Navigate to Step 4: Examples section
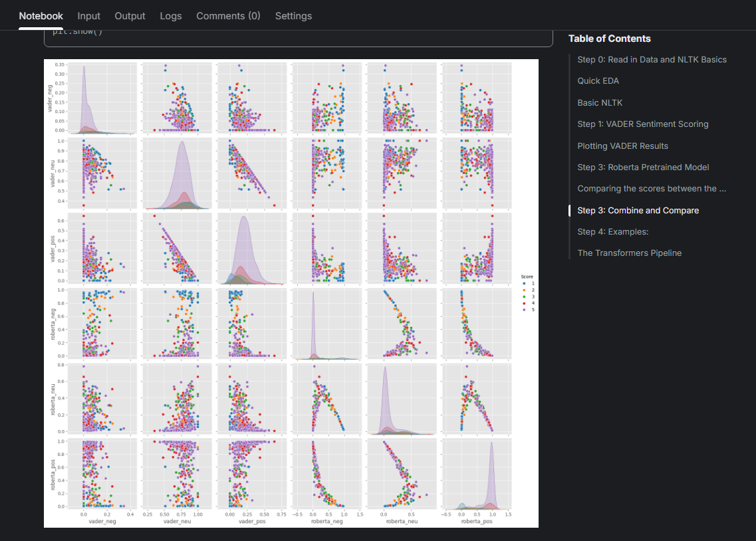 point(612,232)
